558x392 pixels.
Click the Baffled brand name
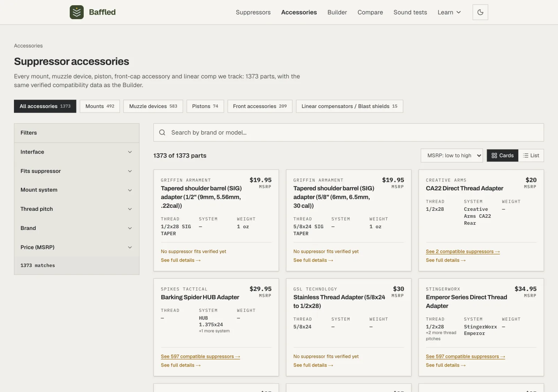coord(102,12)
